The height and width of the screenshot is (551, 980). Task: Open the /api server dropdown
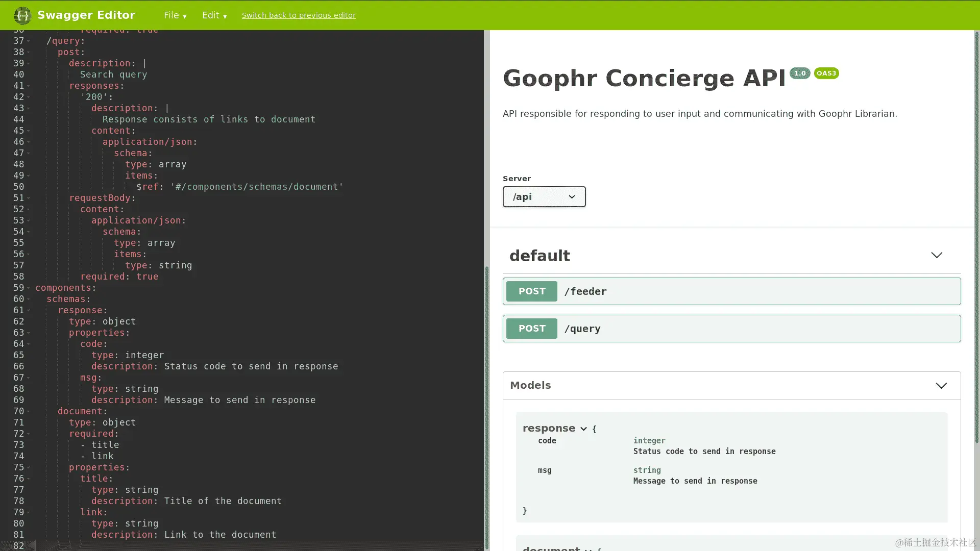pyautogui.click(x=544, y=197)
